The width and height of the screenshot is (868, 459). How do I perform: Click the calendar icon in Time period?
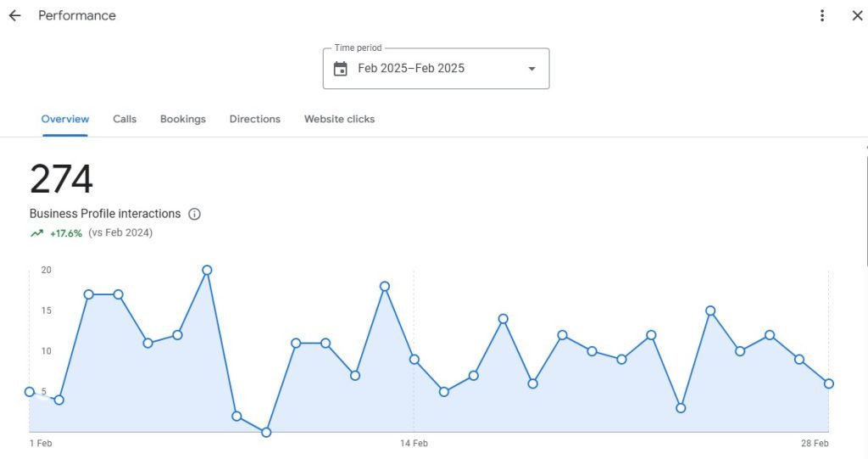click(x=340, y=69)
